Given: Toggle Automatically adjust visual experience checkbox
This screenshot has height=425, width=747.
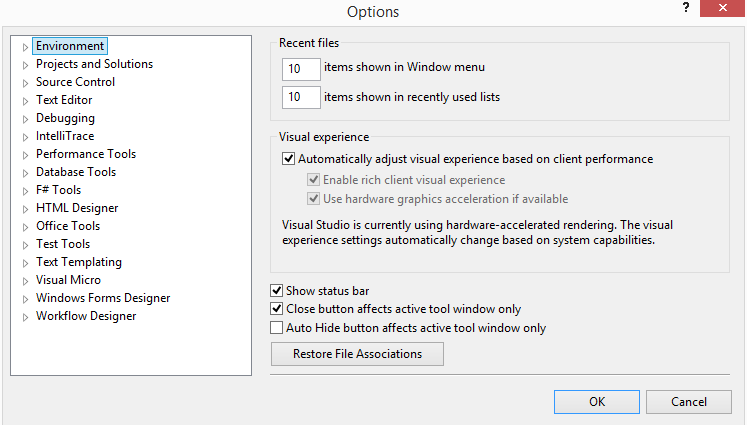Looking at the screenshot, I should (x=288, y=159).
